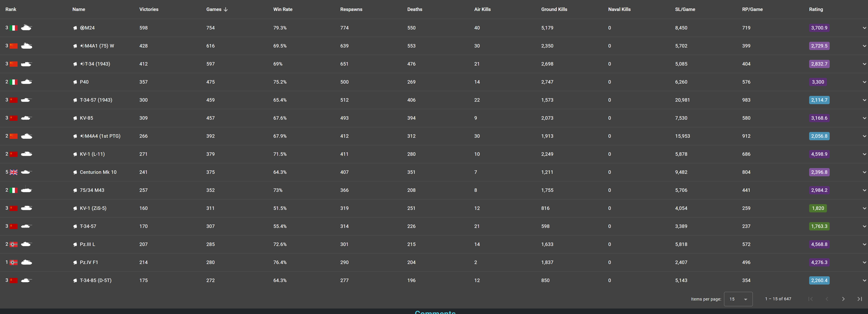
Task: Go to next page of results
Action: tap(843, 299)
